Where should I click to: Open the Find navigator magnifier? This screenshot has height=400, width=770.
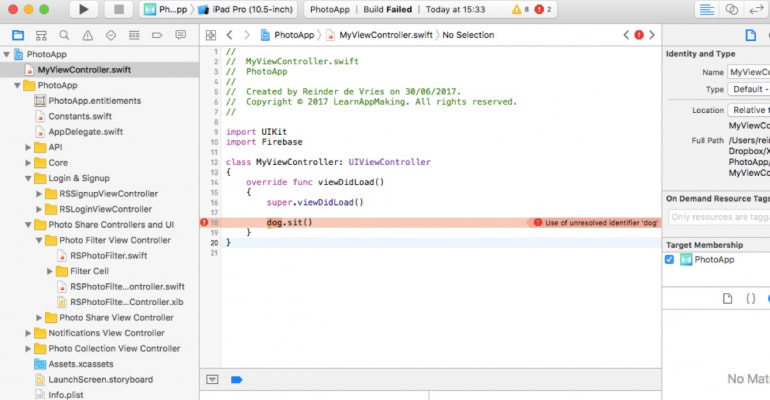(x=64, y=35)
